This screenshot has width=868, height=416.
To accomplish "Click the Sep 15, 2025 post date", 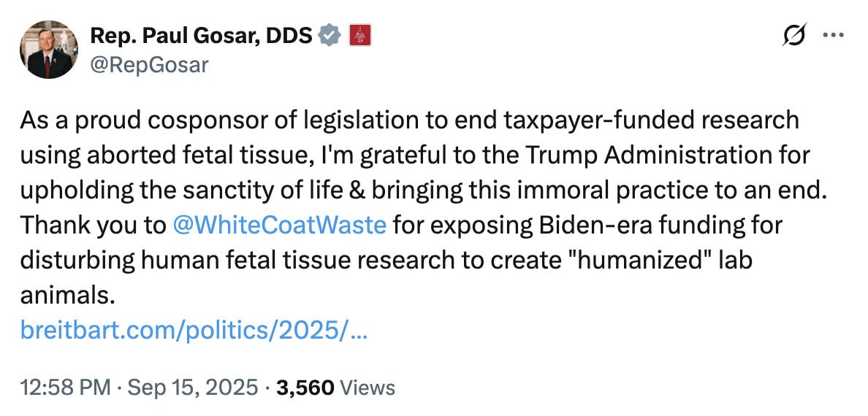I will coord(193,387).
